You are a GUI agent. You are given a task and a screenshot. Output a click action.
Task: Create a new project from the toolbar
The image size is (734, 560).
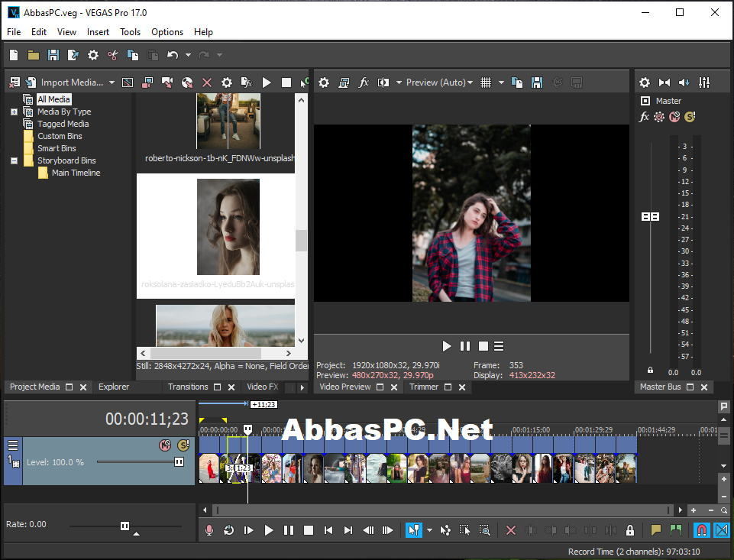[14, 55]
